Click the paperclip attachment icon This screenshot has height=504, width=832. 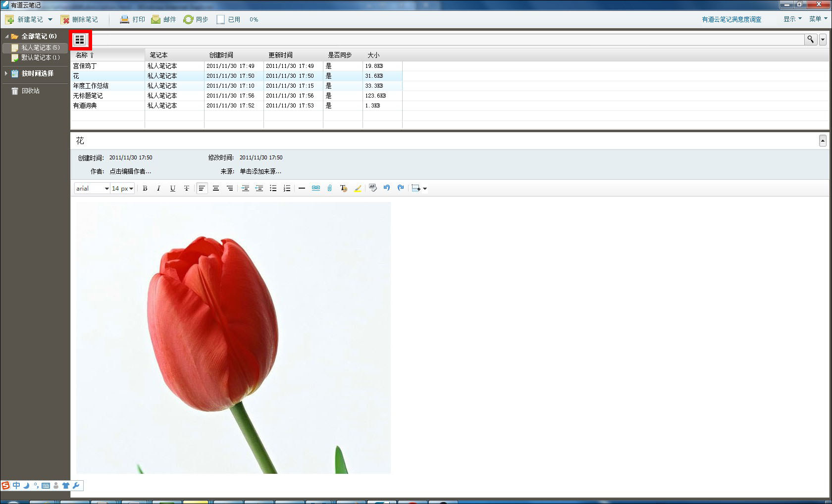(329, 188)
